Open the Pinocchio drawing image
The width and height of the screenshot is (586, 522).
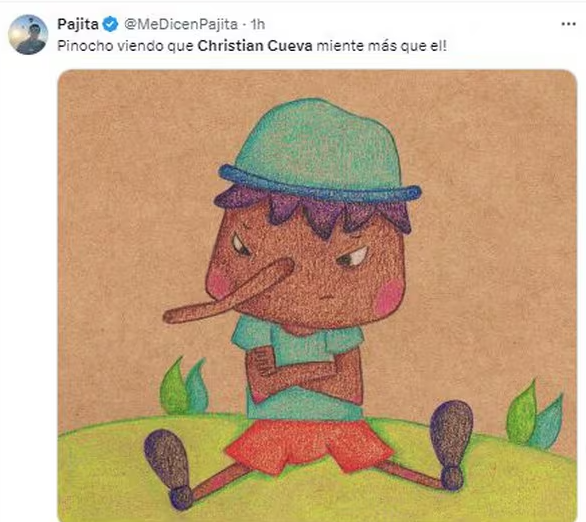[317, 295]
